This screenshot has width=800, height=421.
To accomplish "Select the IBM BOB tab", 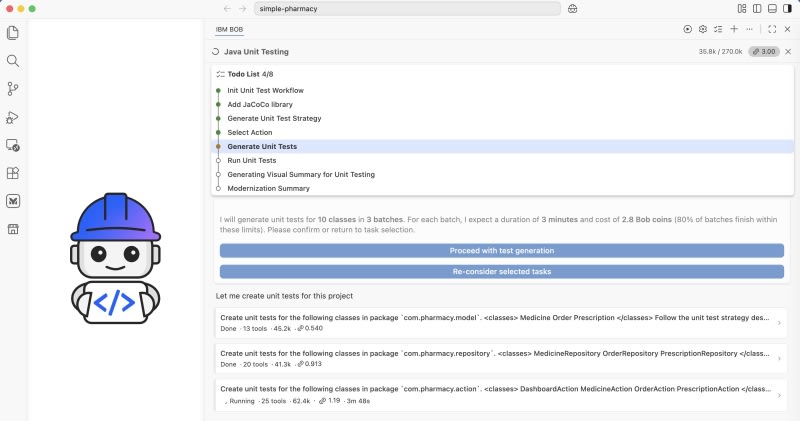I will tap(229, 30).
